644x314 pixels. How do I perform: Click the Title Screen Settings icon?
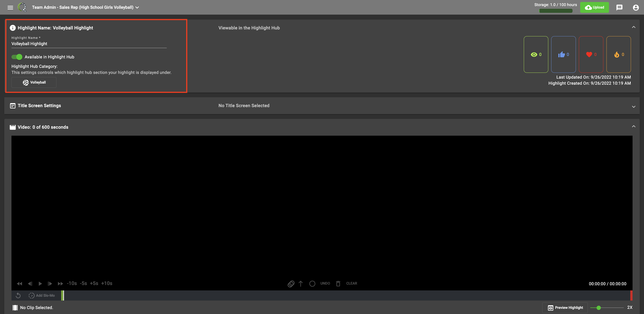pos(13,106)
